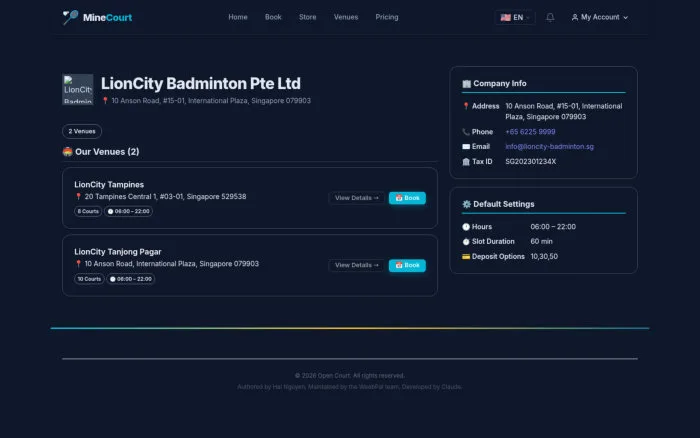Screen dimensions: 700x438
Task: Click the LionCity company logo thumbnail
Action: (x=78, y=89)
